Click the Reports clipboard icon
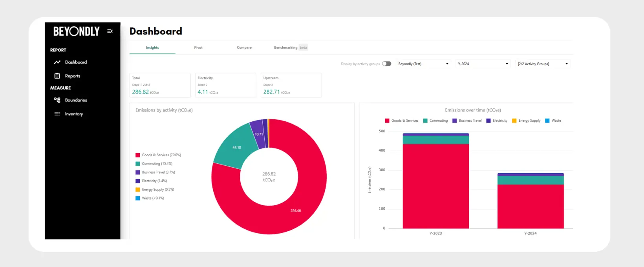Screen dimensions: 644x267 pyautogui.click(x=57, y=76)
